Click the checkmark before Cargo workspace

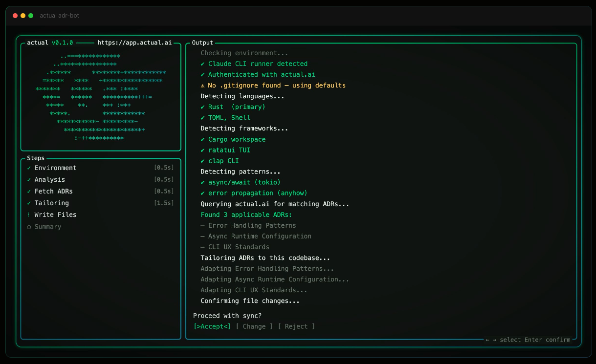(x=202, y=139)
